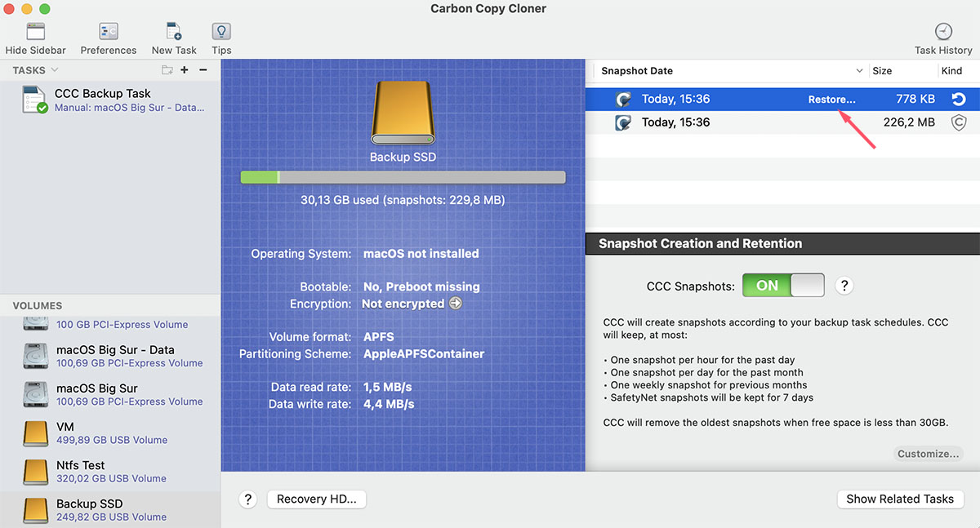Sort by Snapshot Date column arrow
The height and width of the screenshot is (528, 980).
click(858, 71)
